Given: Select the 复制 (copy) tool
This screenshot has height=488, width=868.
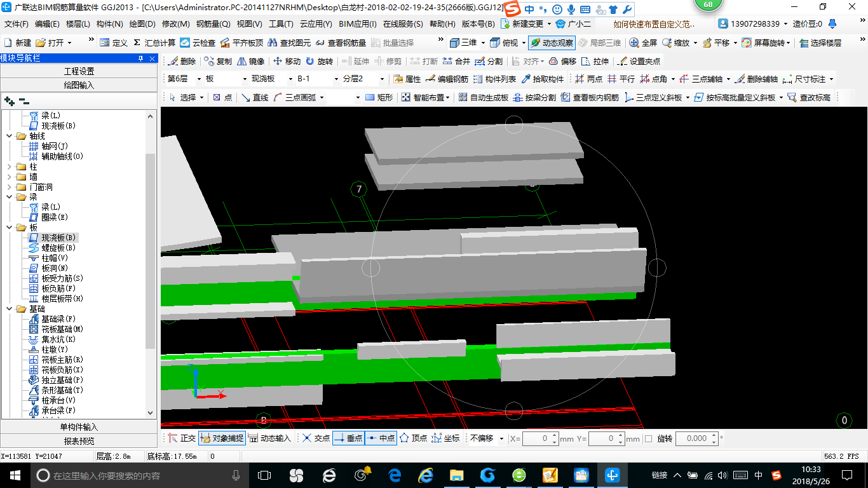Looking at the screenshot, I should tap(219, 62).
